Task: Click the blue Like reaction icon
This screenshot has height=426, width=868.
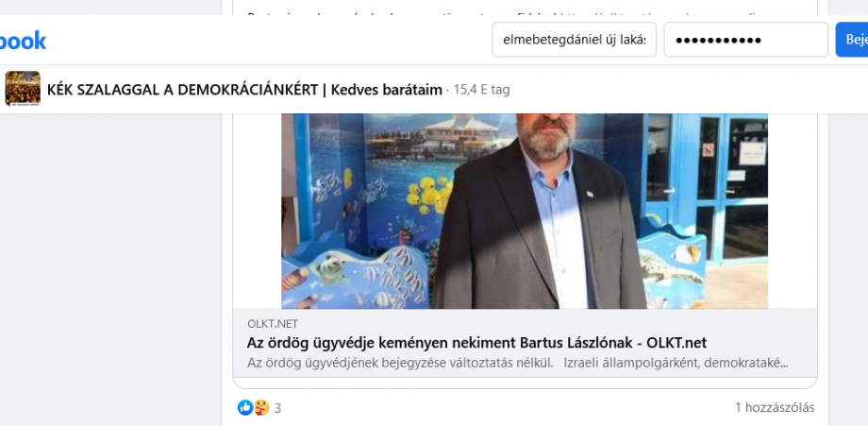Action: 244,408
